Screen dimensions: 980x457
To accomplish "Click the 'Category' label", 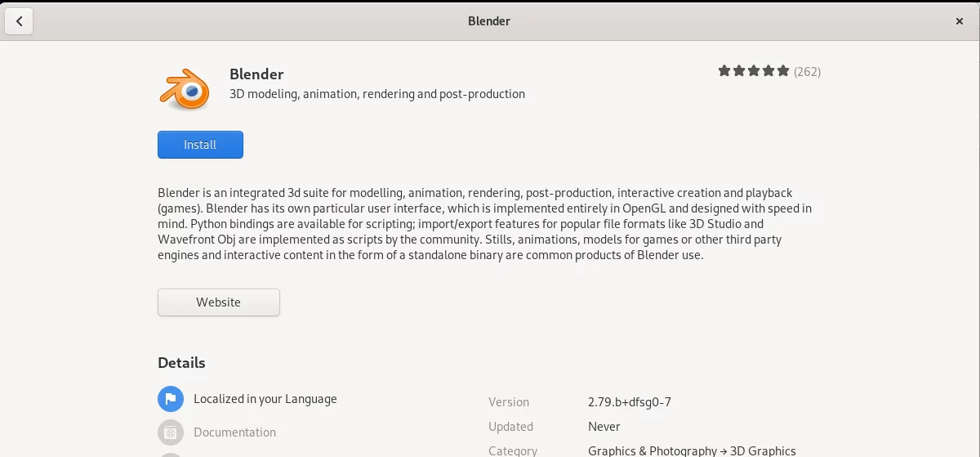I will coord(513,450).
